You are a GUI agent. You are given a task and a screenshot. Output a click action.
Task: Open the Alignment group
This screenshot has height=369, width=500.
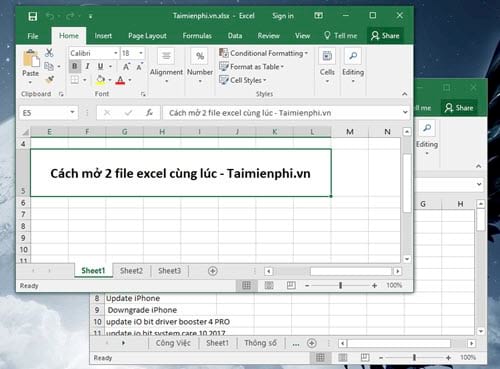click(x=166, y=66)
